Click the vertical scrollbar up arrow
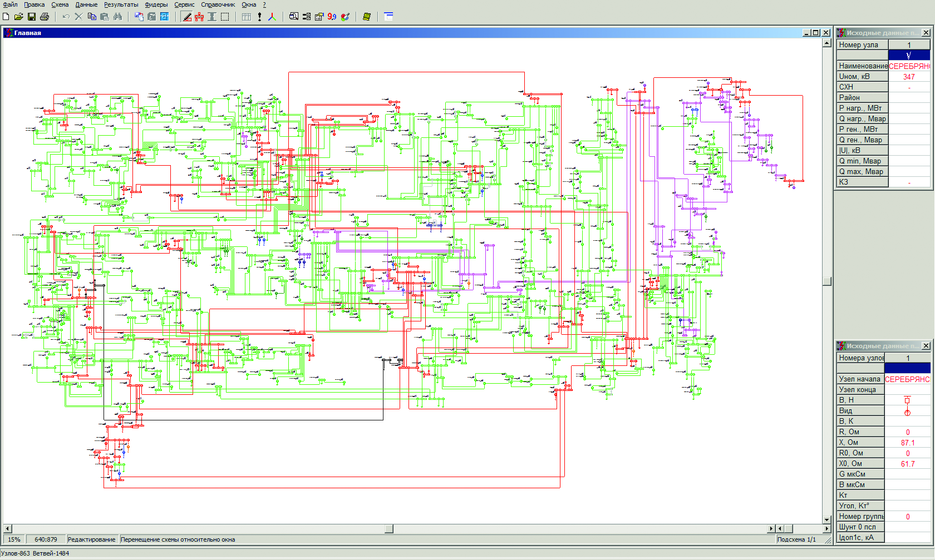Image resolution: width=935 pixels, height=560 pixels. coord(827,43)
